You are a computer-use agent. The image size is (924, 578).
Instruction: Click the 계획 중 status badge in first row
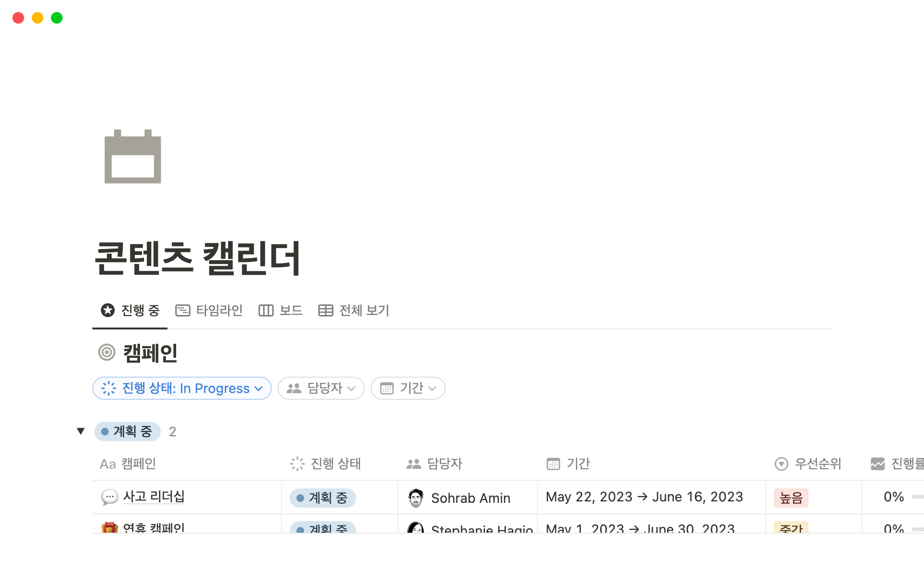pyautogui.click(x=322, y=498)
